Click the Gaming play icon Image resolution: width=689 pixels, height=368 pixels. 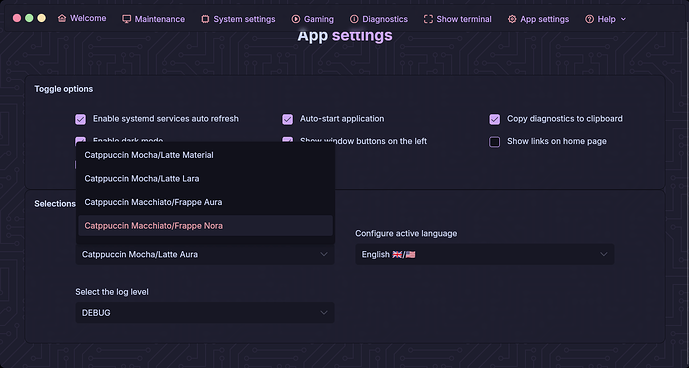pyautogui.click(x=296, y=19)
